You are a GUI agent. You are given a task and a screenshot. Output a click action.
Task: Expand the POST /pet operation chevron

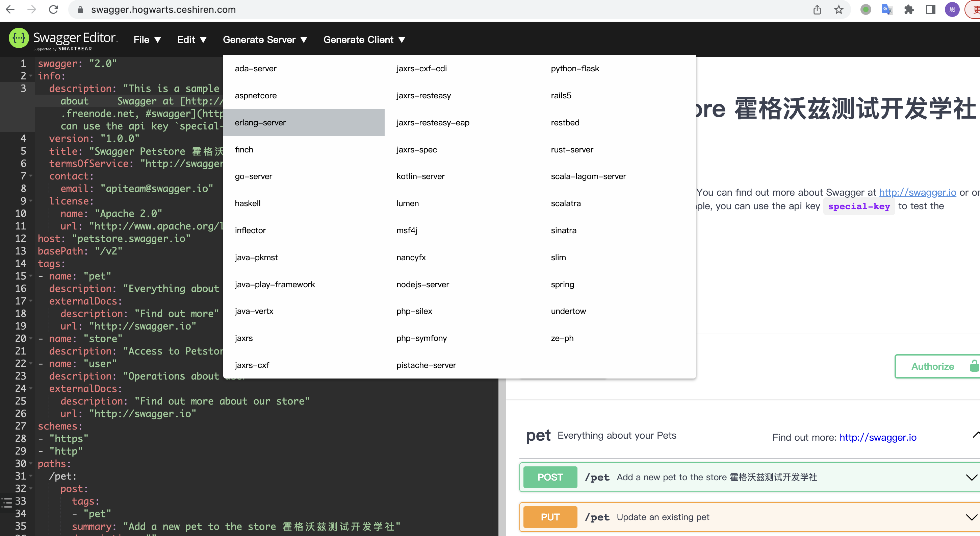pyautogui.click(x=971, y=478)
